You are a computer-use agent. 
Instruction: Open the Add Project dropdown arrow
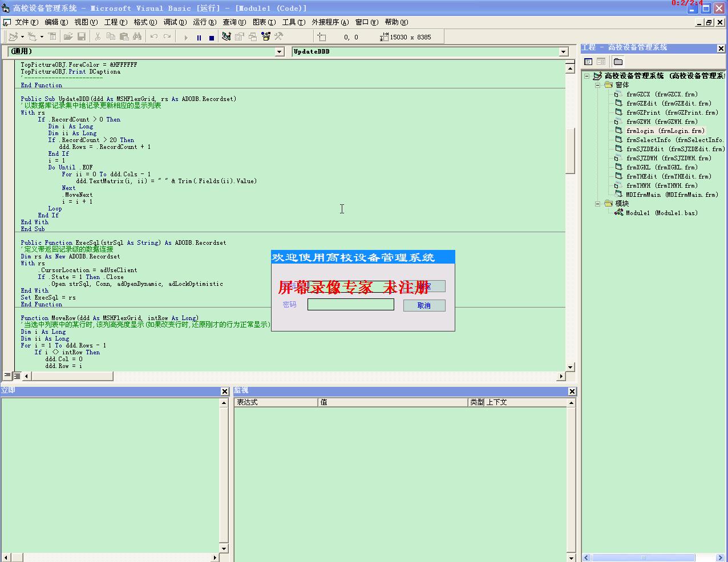[22, 37]
